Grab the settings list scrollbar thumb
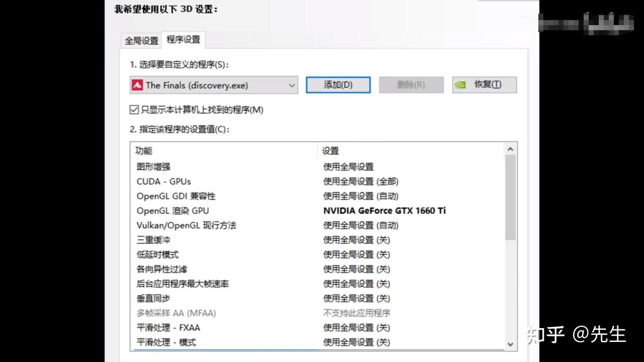This screenshot has width=644, height=362. pyautogui.click(x=510, y=197)
